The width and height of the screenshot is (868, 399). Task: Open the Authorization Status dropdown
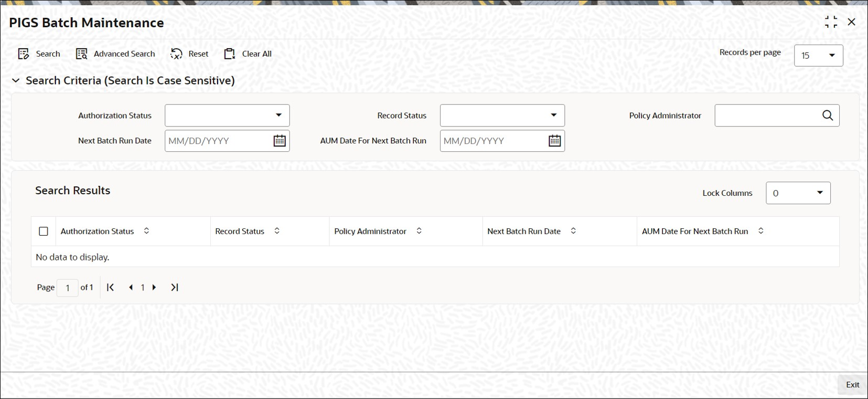[x=227, y=115]
